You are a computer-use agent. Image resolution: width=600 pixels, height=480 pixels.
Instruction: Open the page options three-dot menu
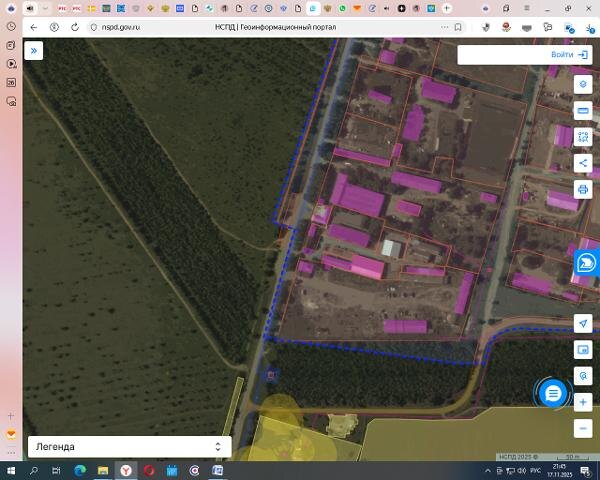444,27
